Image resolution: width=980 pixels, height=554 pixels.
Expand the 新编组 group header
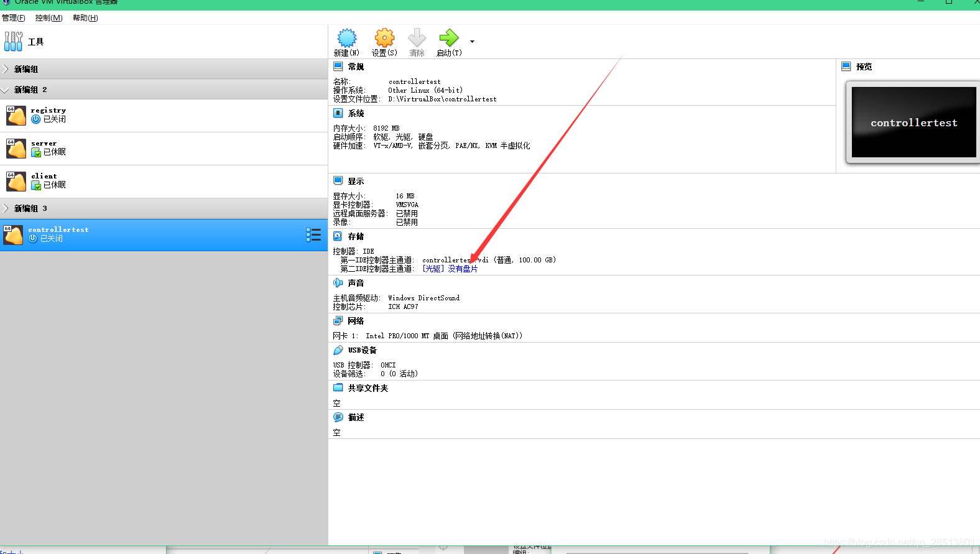[x=164, y=69]
